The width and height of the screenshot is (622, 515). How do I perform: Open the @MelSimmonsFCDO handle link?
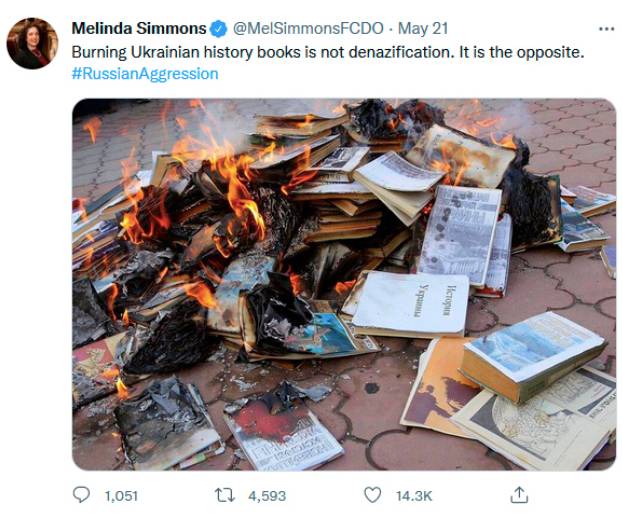[308, 29]
